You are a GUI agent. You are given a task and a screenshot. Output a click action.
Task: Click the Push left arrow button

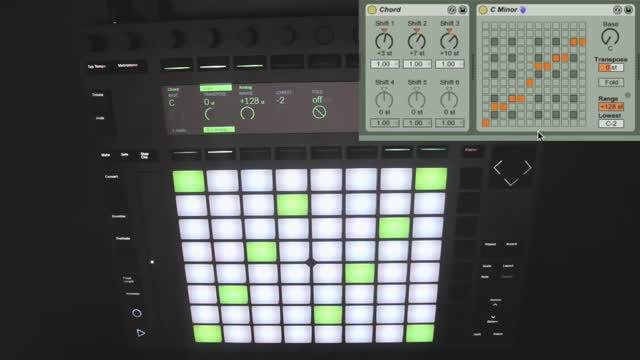click(498, 167)
